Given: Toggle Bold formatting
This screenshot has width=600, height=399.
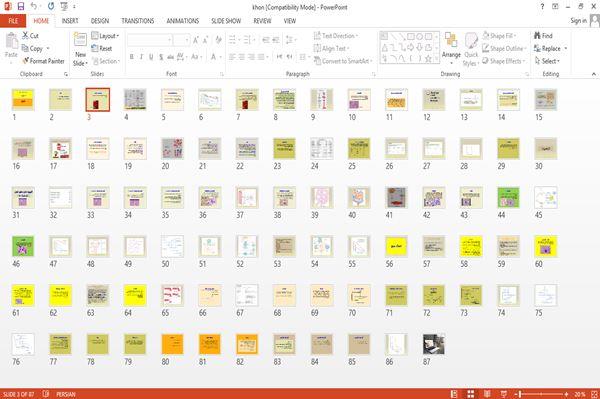Looking at the screenshot, I should click(132, 57).
